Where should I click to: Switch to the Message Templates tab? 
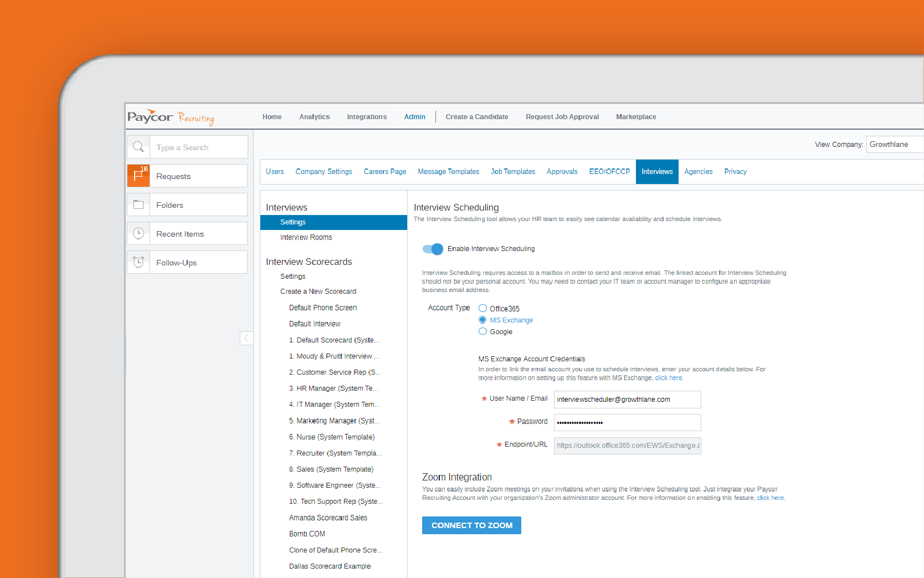pyautogui.click(x=448, y=172)
